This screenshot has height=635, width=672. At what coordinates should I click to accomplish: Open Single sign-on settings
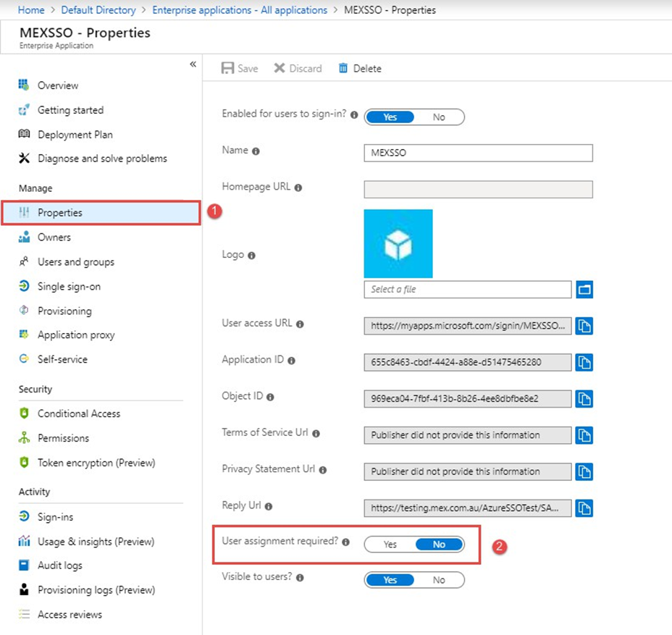(69, 287)
